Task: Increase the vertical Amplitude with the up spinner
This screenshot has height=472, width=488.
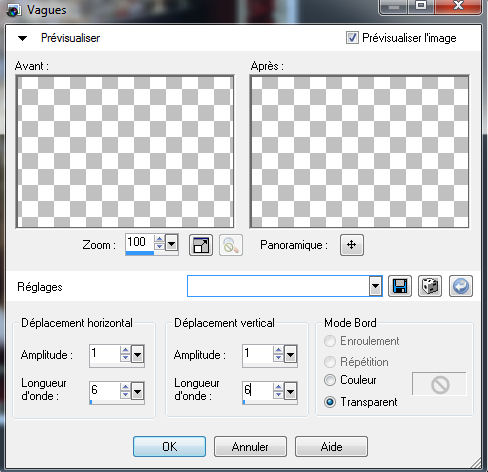Action: coord(278,350)
